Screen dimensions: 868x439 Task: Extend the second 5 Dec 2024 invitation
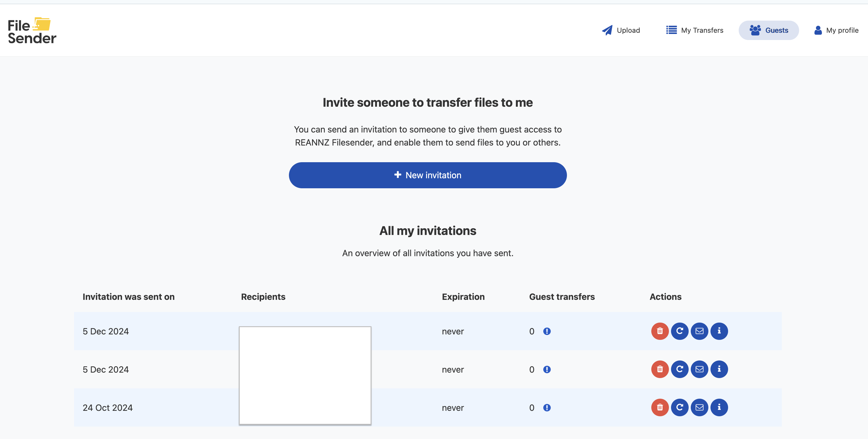point(679,369)
